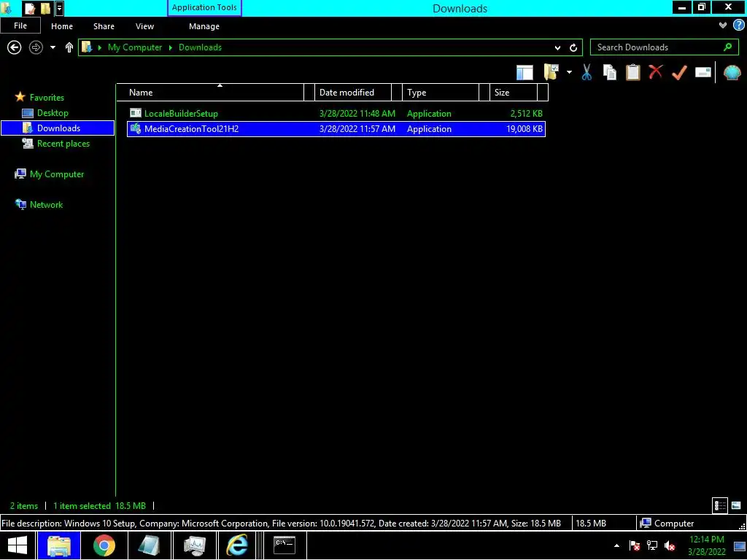Click the File Explorer taskbar button
Image resolution: width=747 pixels, height=560 pixels.
click(59, 545)
